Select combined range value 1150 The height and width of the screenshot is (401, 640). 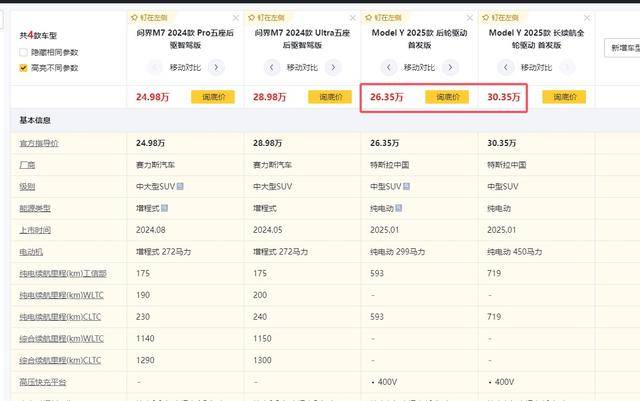[x=262, y=339]
